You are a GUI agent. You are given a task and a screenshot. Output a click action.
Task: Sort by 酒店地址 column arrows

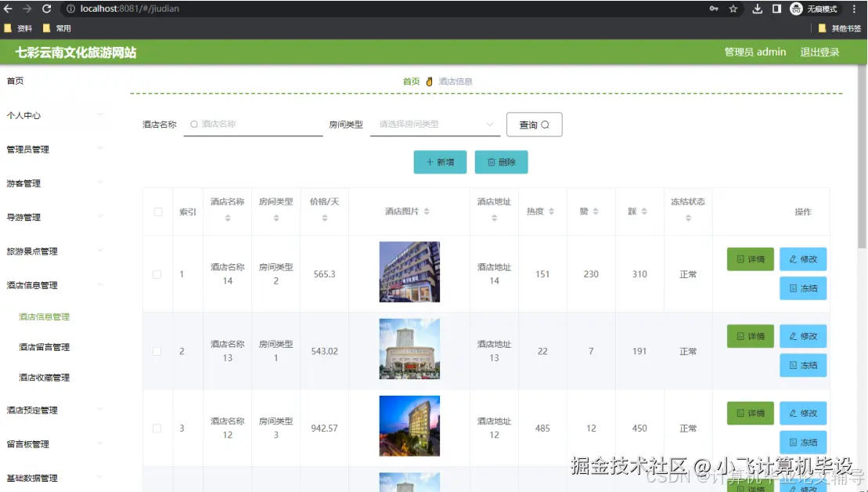tap(495, 219)
